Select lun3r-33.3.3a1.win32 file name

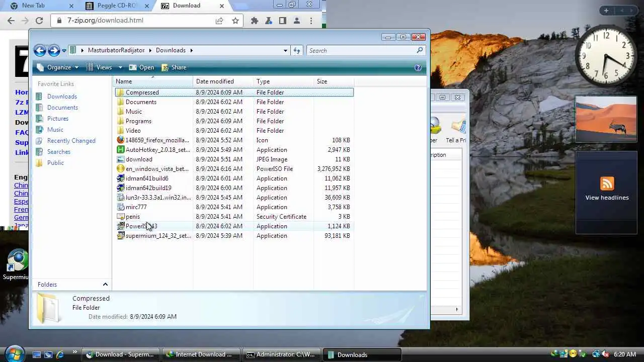(x=158, y=198)
